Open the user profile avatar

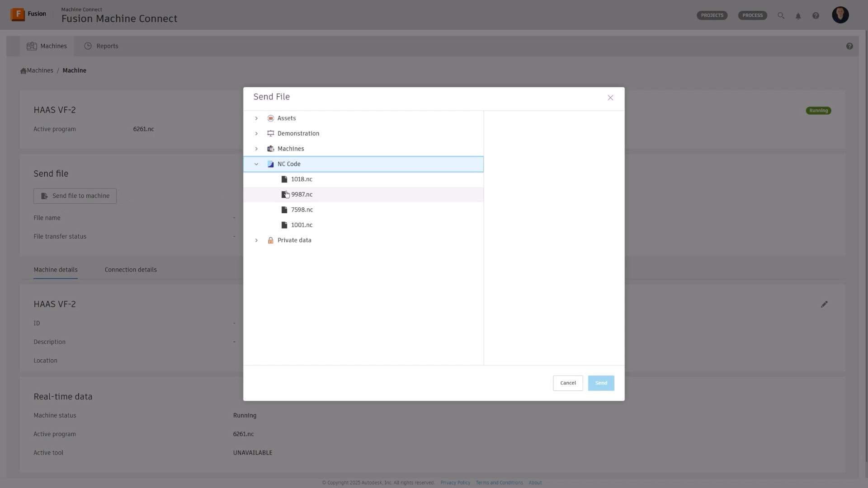[840, 15]
